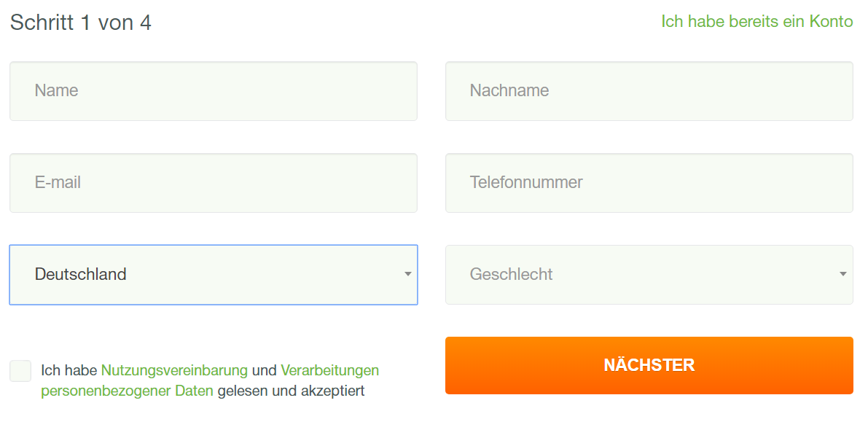Click the email address entry area

pos(213,182)
